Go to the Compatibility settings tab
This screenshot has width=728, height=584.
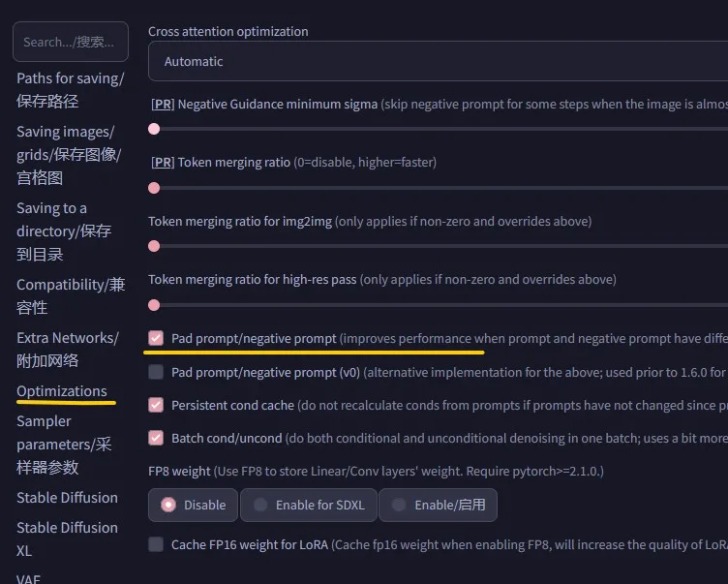pyautogui.click(x=70, y=295)
